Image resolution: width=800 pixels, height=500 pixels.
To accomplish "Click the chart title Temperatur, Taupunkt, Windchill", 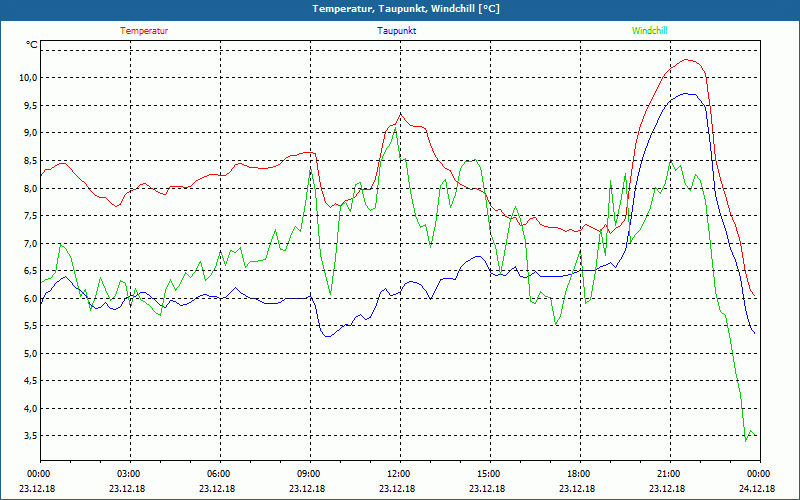I will [406, 9].
